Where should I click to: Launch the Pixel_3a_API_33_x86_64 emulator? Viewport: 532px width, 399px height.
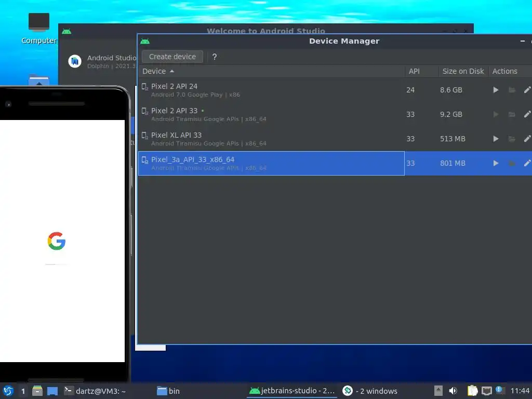coord(496,163)
